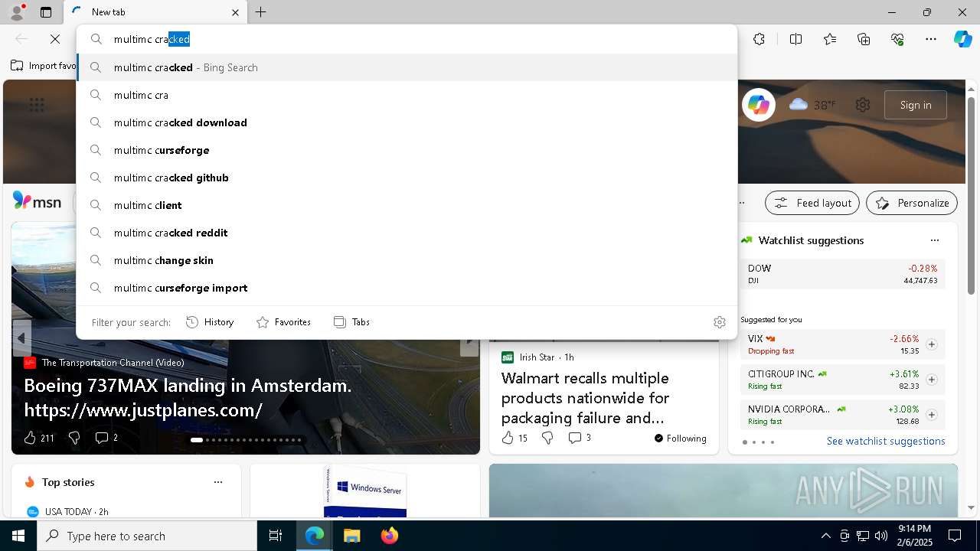The image size is (980, 551).
Task: Add Citigroup Inc. to watchlist
Action: click(x=931, y=380)
